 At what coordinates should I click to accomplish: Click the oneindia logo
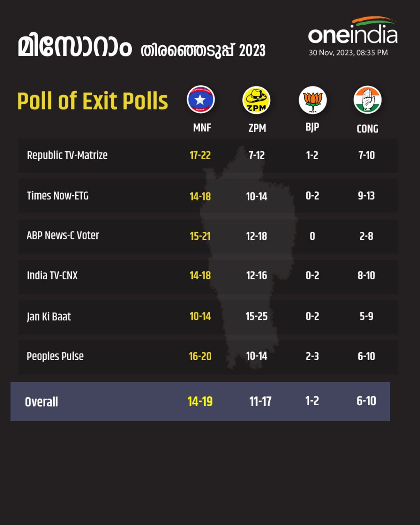[x=353, y=33]
